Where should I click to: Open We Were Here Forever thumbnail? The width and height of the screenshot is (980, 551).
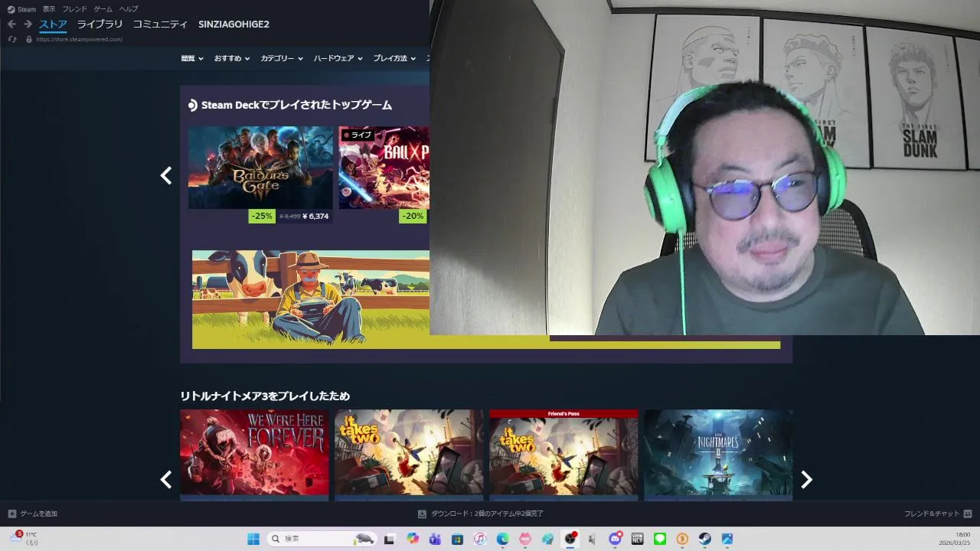tap(254, 452)
